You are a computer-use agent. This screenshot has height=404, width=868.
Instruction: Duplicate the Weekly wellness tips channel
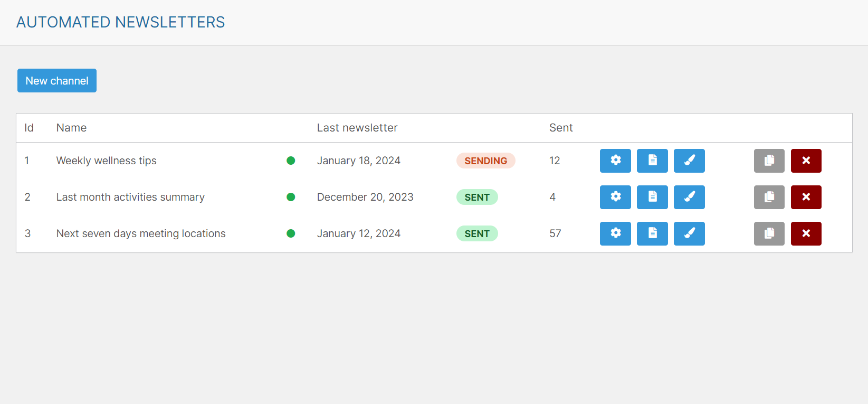point(769,161)
